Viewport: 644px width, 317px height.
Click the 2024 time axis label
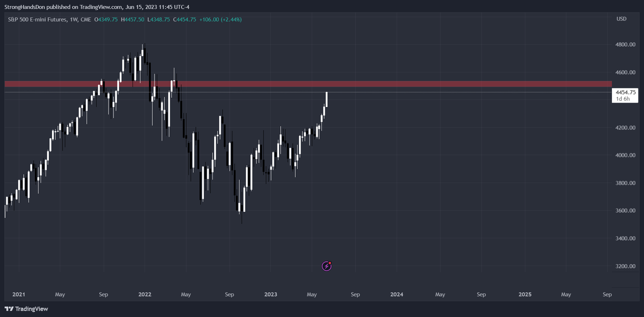coord(397,294)
